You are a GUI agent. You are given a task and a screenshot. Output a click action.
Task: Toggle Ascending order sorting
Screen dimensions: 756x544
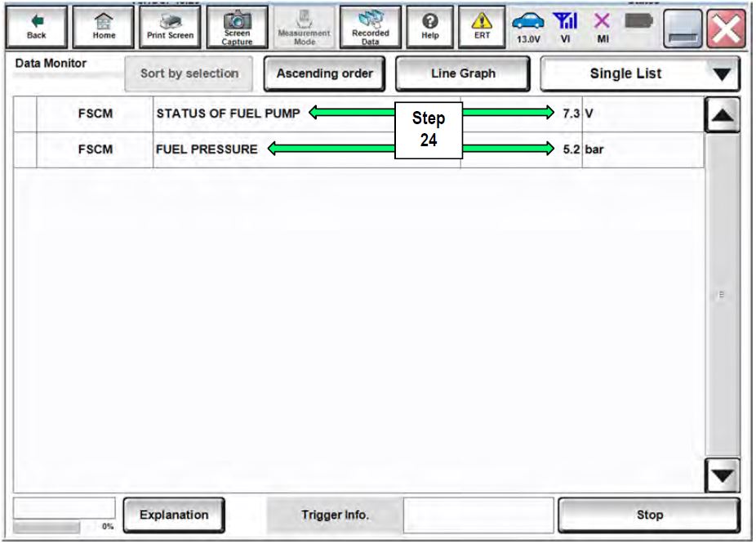pyautogui.click(x=324, y=74)
